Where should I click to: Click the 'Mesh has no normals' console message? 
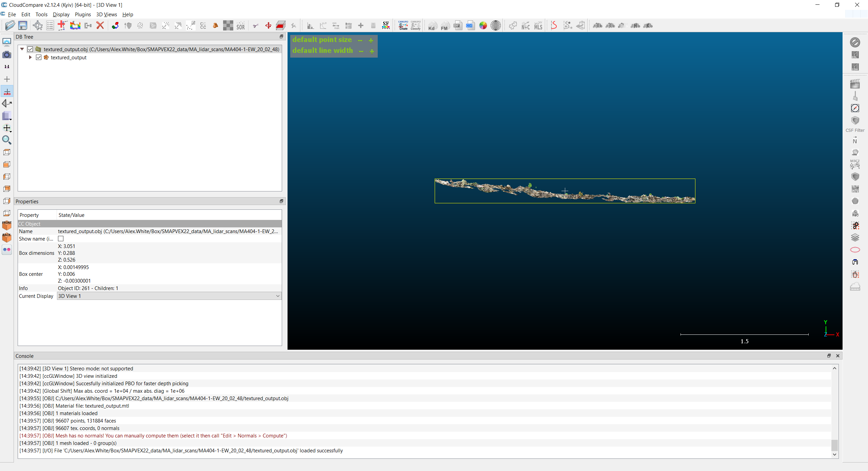coord(153,436)
